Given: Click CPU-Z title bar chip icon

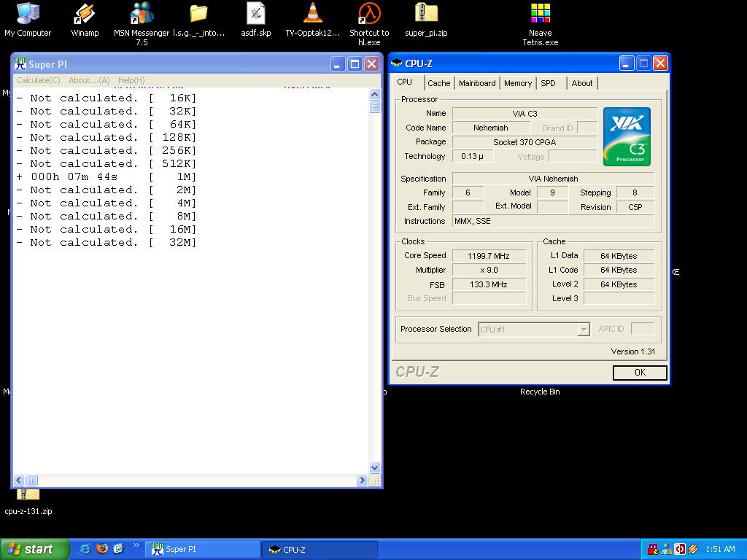Looking at the screenshot, I should (396, 63).
